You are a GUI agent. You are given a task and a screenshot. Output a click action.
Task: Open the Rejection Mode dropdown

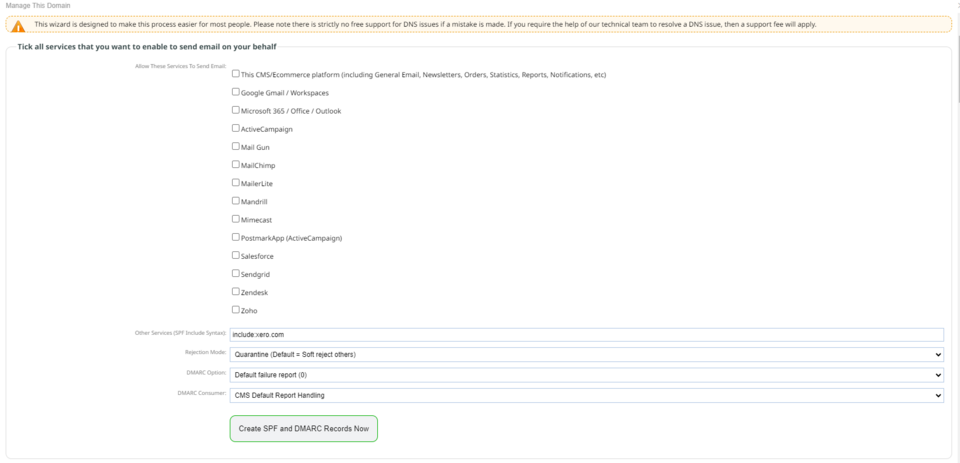586,354
